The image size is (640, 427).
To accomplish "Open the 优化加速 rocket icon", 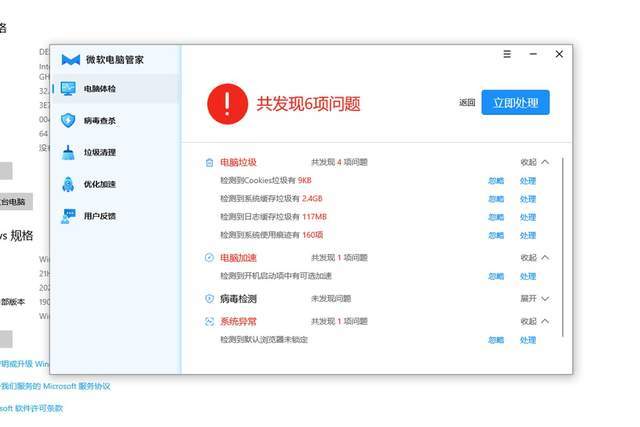I will tap(68, 184).
